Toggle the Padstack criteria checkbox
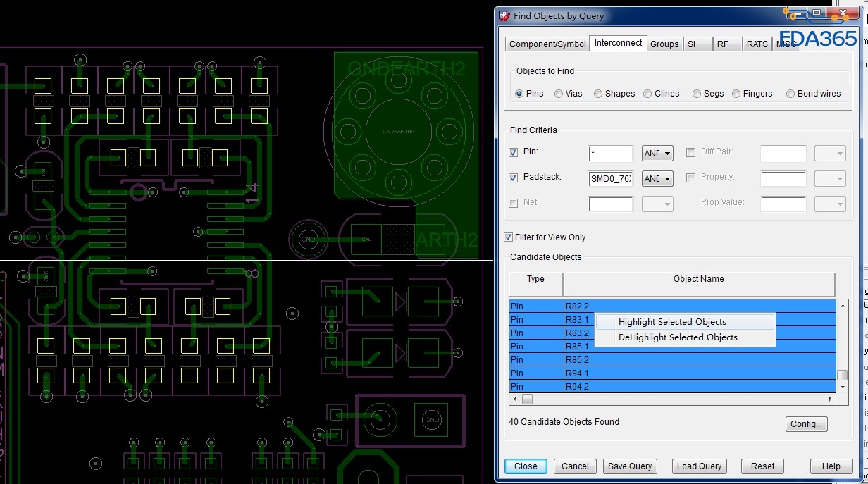Viewport: 868px width, 484px height. (513, 178)
